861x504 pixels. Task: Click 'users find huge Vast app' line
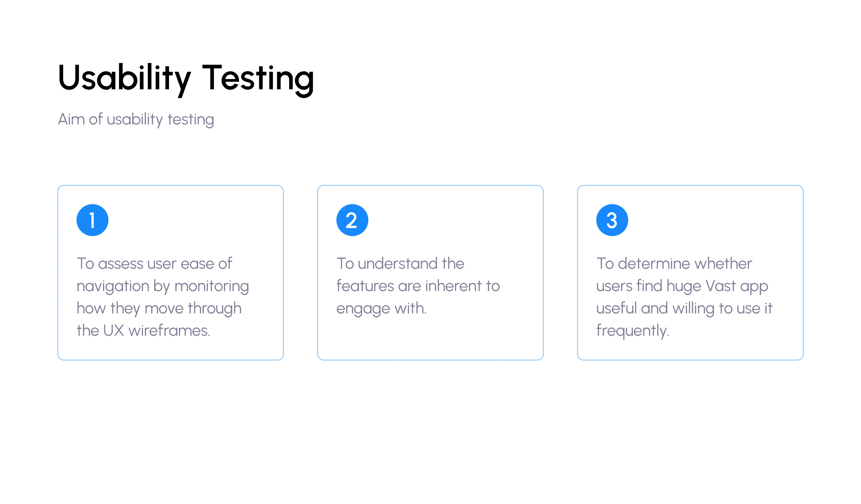pos(682,286)
